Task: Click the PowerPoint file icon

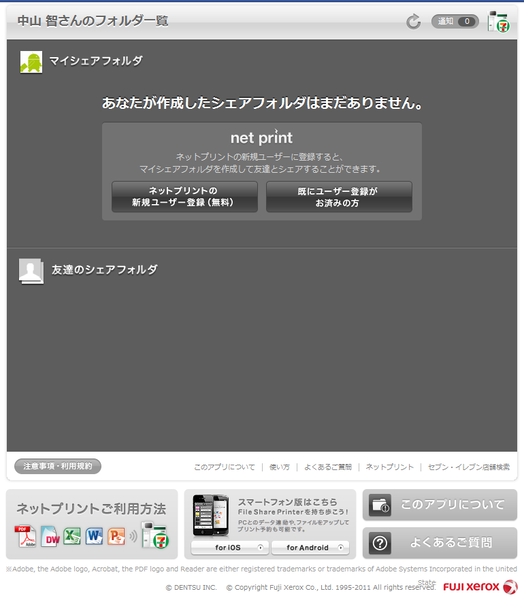Action: [116, 536]
